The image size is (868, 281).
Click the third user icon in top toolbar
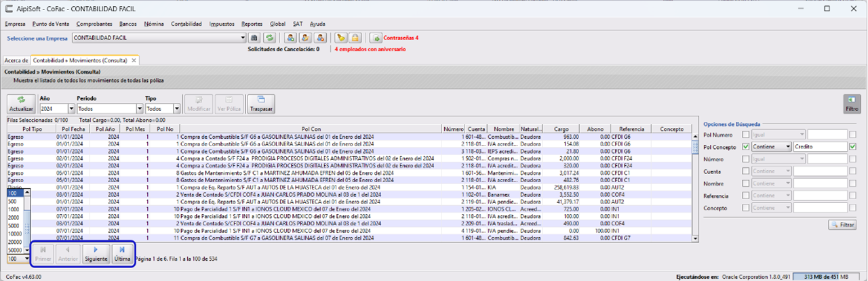click(x=320, y=38)
